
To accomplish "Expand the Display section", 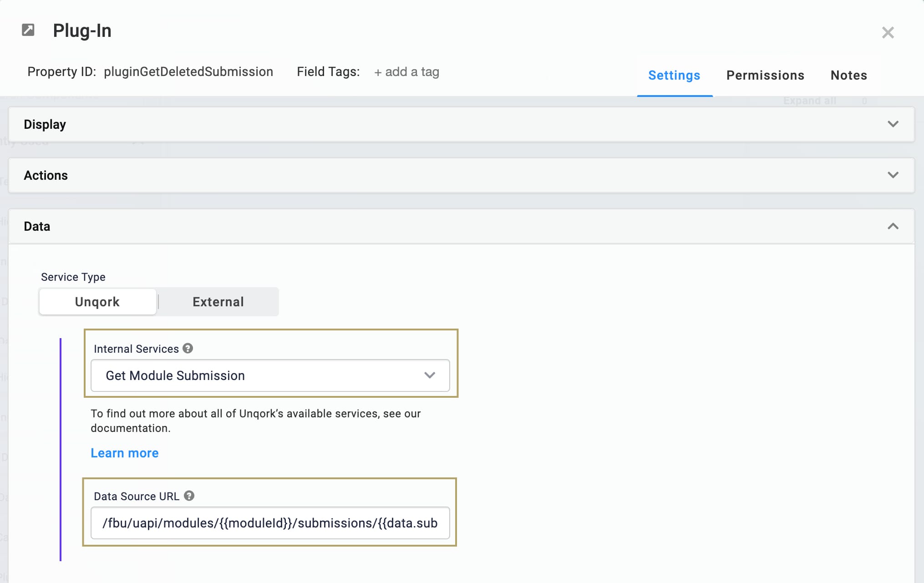I will pos(461,124).
